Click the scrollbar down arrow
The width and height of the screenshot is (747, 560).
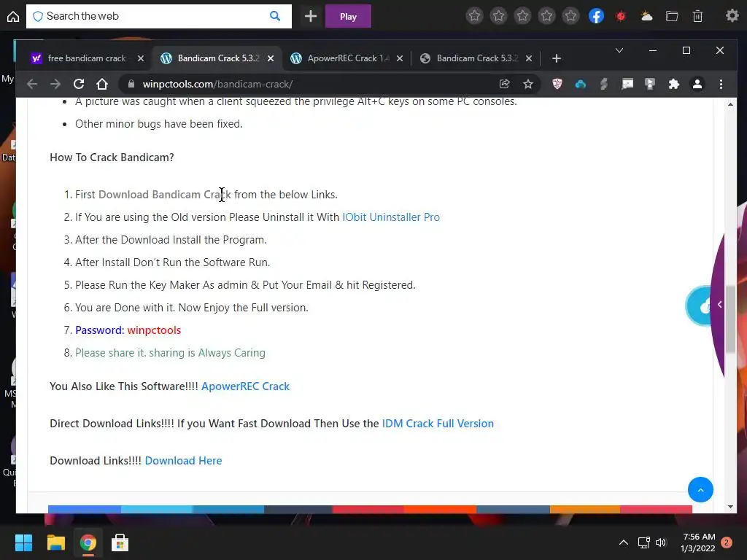pos(731,507)
